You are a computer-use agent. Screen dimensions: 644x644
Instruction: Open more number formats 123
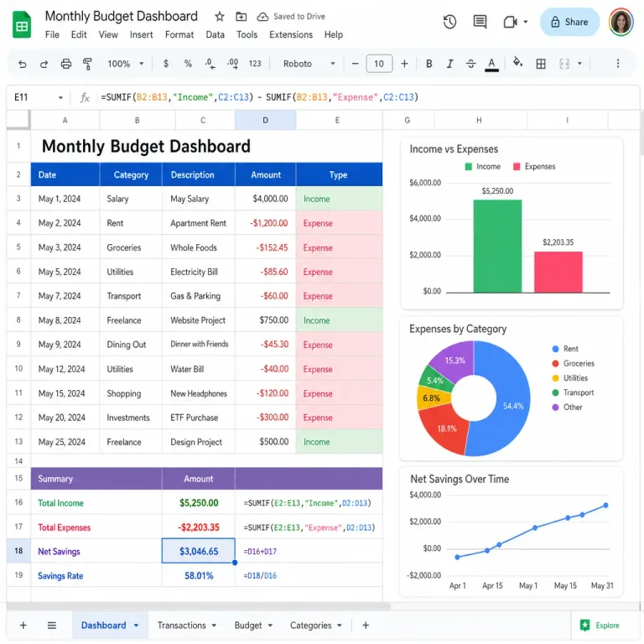[255, 64]
